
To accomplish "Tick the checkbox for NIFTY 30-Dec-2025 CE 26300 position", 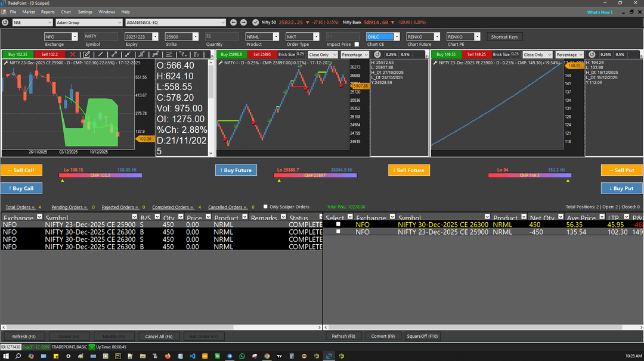I will coord(338,225).
